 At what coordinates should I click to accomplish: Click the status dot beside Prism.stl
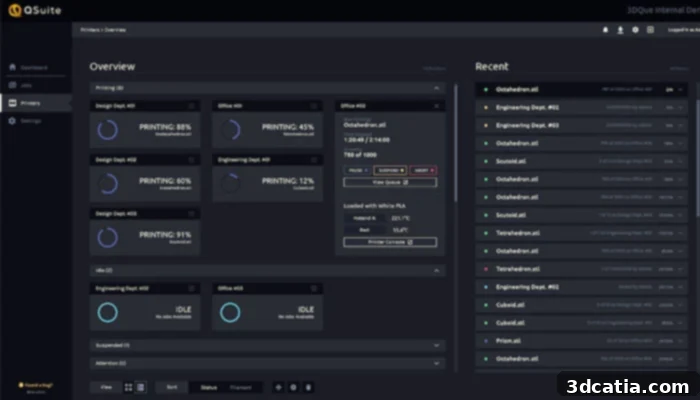tap(486, 341)
